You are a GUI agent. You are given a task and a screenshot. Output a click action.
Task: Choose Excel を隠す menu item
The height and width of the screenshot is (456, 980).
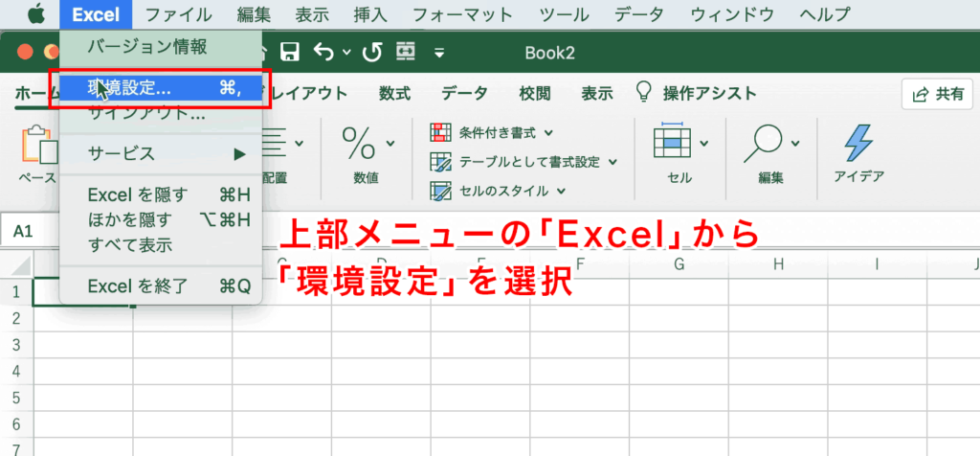161,194
